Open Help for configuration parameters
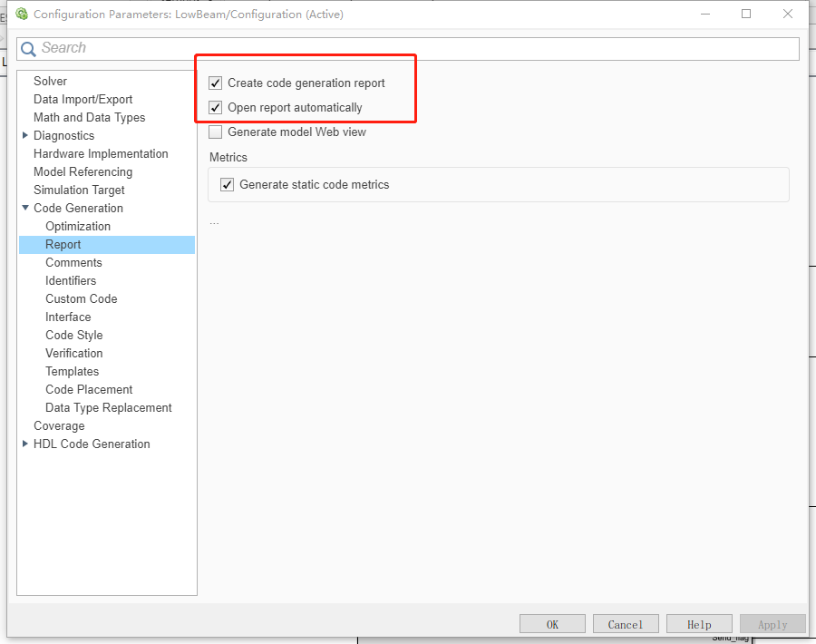The image size is (816, 644). (x=699, y=624)
